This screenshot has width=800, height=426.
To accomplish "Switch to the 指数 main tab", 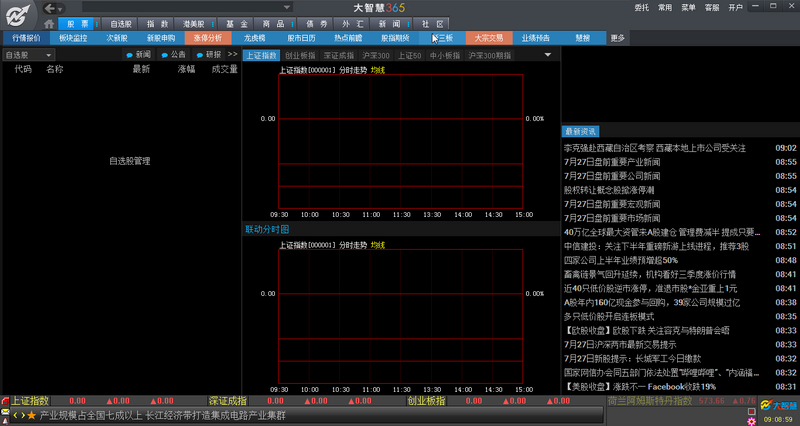I will point(157,24).
